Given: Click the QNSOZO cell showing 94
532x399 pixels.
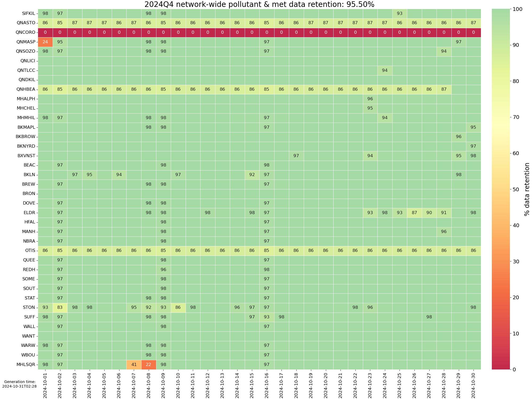Looking at the screenshot, I should click(444, 51).
